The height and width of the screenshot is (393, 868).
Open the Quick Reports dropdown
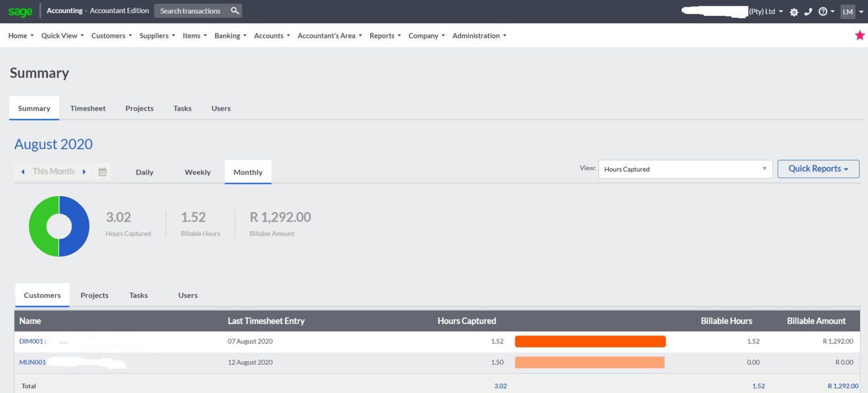tap(818, 169)
